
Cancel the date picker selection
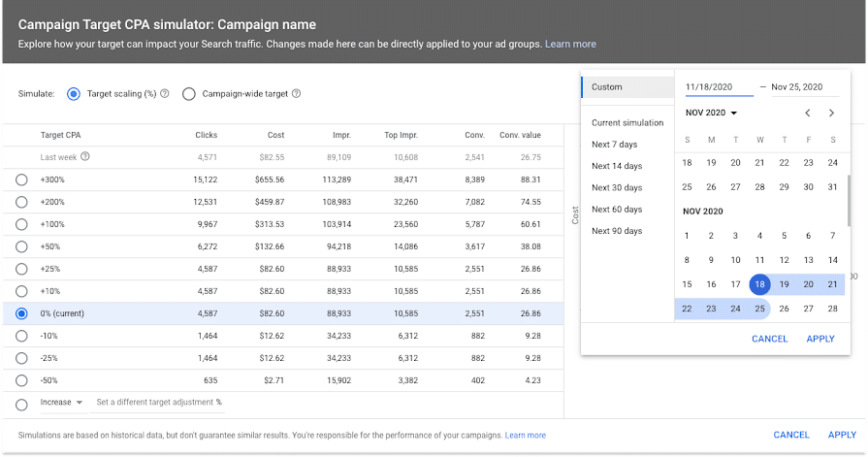tap(769, 339)
